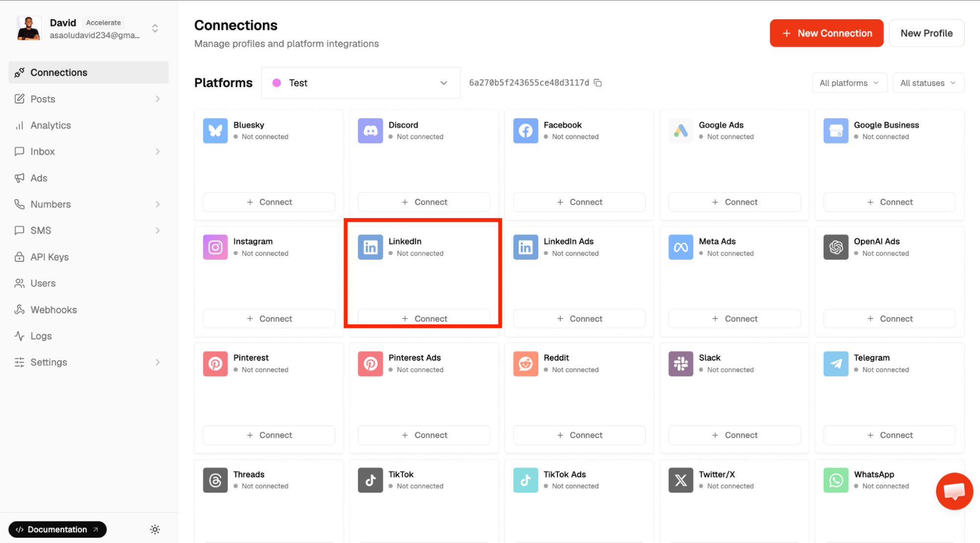
Task: Connect the Meta Ads platform
Action: pos(734,319)
